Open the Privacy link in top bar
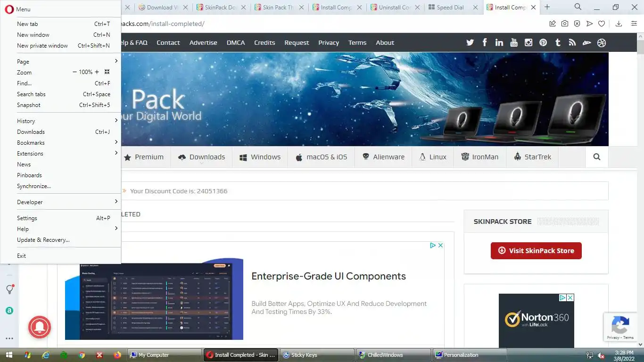The height and width of the screenshot is (362, 644). (x=329, y=42)
